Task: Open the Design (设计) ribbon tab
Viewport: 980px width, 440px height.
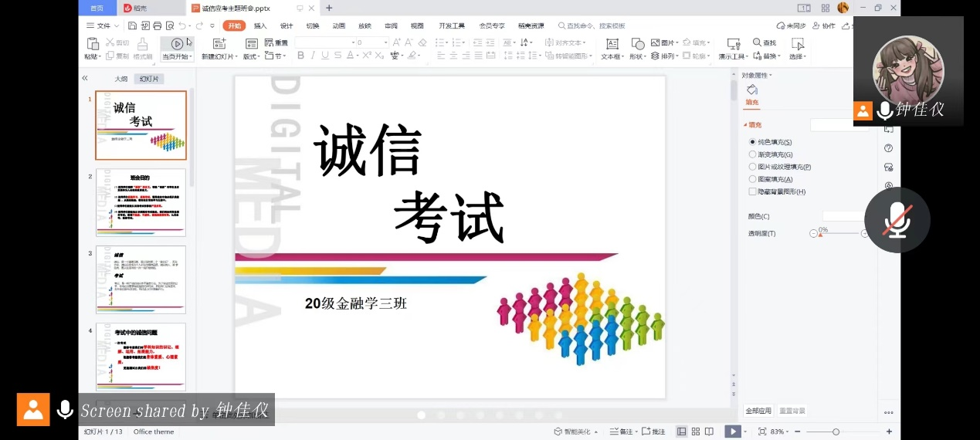Action: (287, 25)
